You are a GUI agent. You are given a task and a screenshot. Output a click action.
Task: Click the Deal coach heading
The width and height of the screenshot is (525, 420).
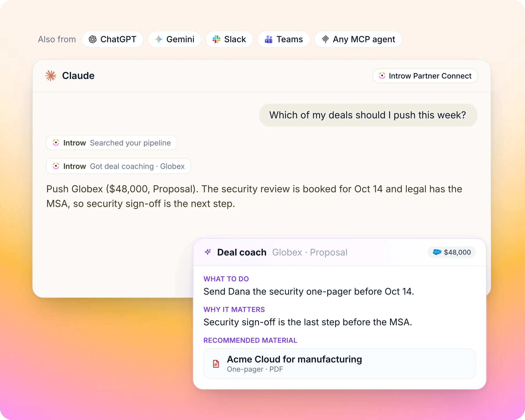click(x=241, y=252)
